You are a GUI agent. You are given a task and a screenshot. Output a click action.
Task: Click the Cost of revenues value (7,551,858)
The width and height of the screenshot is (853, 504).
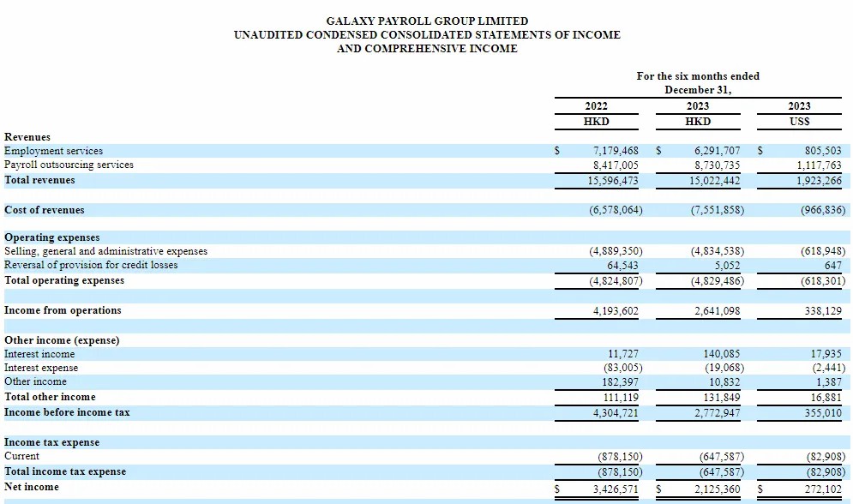pos(718,210)
